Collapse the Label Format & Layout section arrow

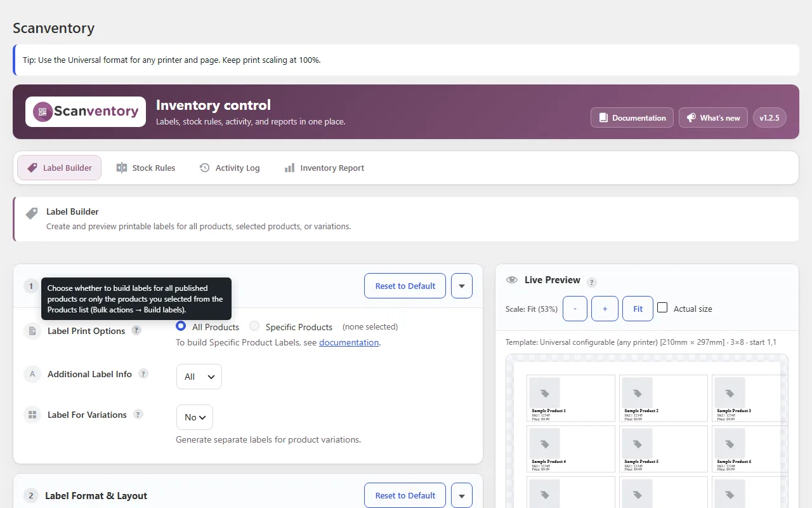click(x=462, y=495)
